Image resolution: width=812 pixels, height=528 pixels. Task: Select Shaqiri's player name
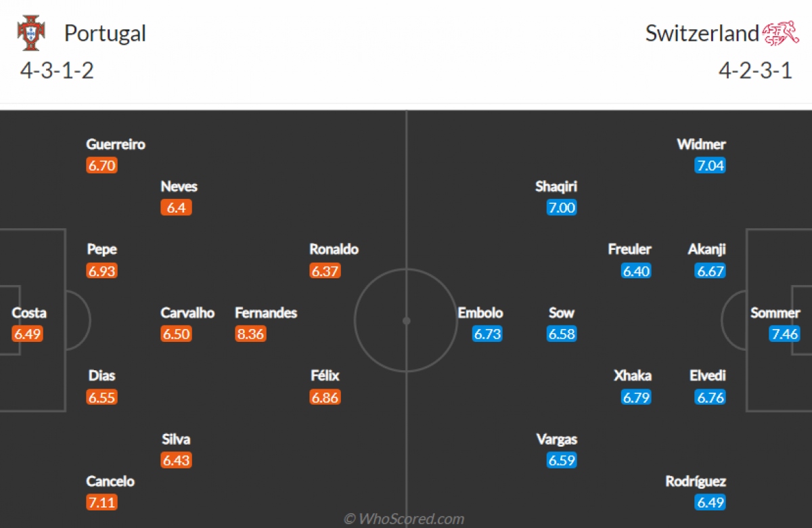(556, 187)
